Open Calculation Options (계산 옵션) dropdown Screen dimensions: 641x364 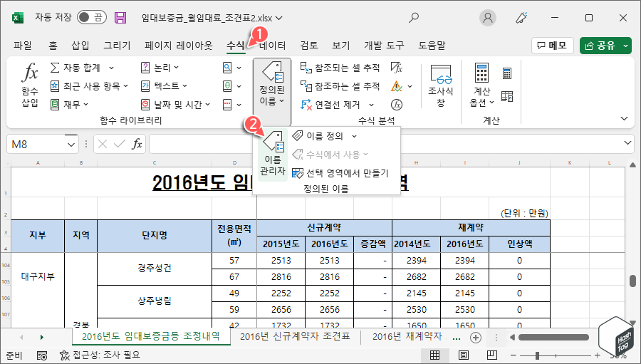pyautogui.click(x=481, y=85)
